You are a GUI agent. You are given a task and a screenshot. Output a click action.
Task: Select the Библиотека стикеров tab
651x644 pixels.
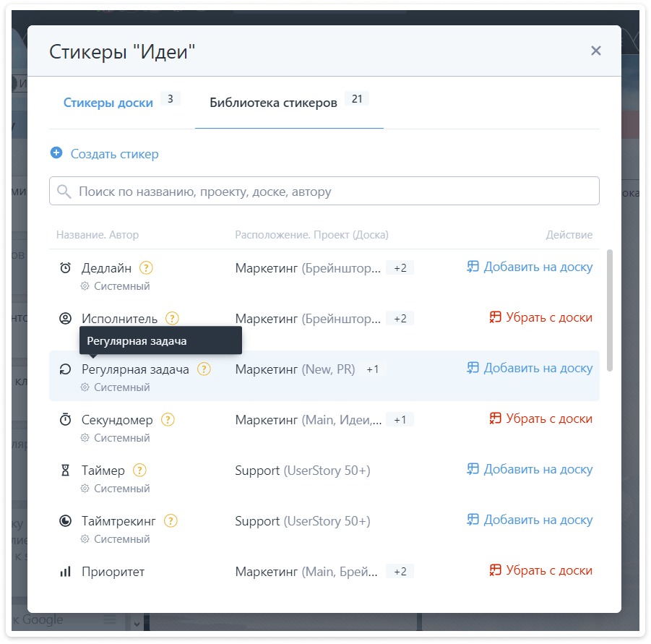coord(273,103)
